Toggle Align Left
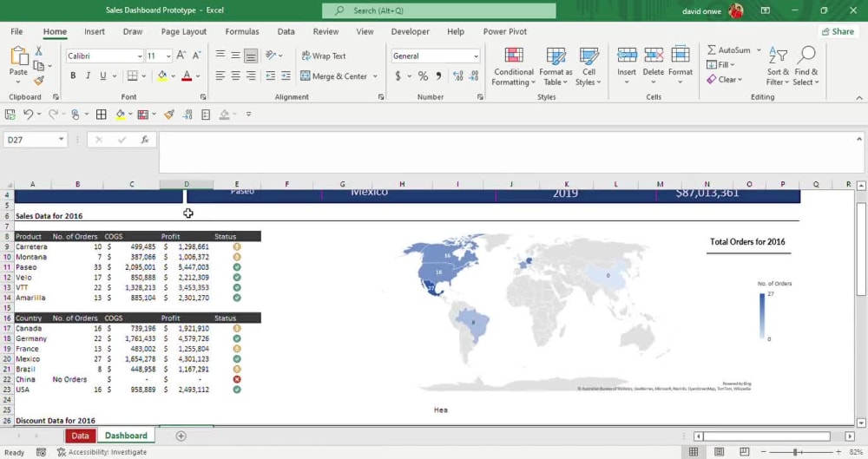Viewport: 868px width, 459px height. (220, 75)
